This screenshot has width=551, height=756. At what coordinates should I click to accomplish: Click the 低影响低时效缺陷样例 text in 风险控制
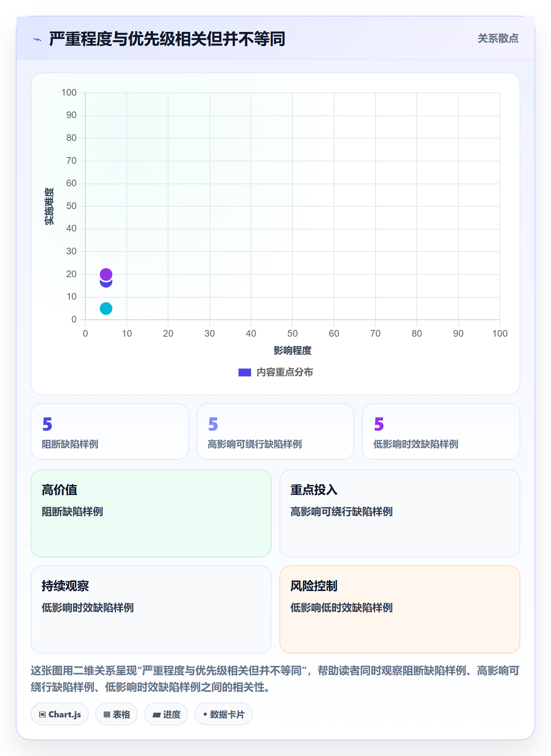click(342, 608)
